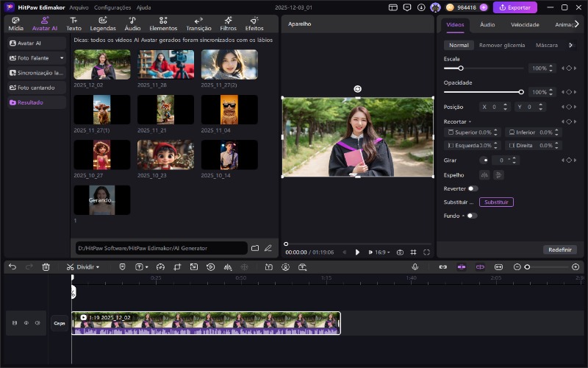Select the 2025_11_28 avatar video thumbnail
This screenshot has height=368, width=588.
(x=166, y=65)
